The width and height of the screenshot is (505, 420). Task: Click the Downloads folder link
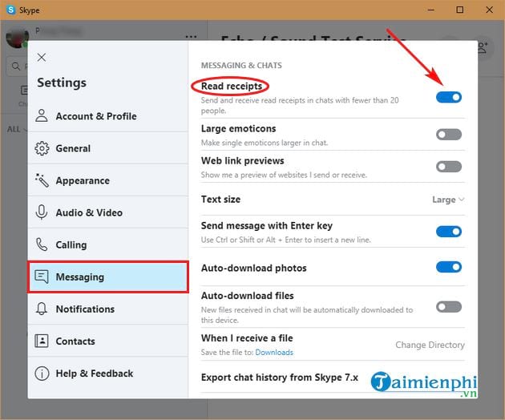coord(274,353)
